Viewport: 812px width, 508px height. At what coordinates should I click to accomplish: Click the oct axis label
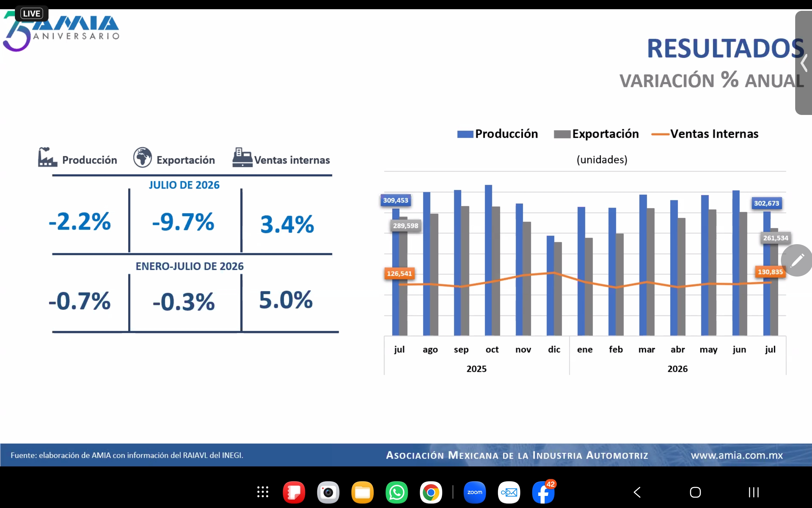tap(492, 350)
